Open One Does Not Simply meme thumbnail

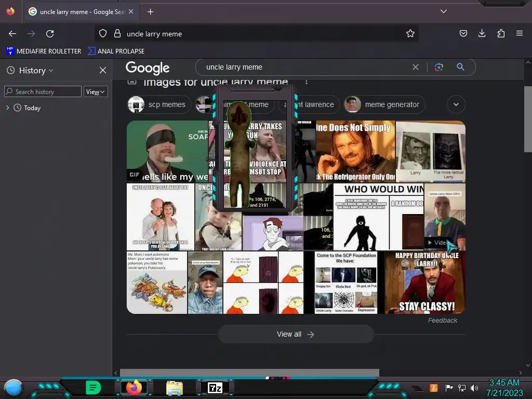pyautogui.click(x=355, y=151)
